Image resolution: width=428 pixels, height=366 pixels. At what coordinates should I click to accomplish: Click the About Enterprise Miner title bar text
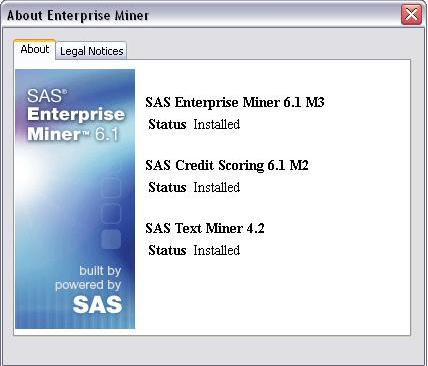pyautogui.click(x=78, y=15)
